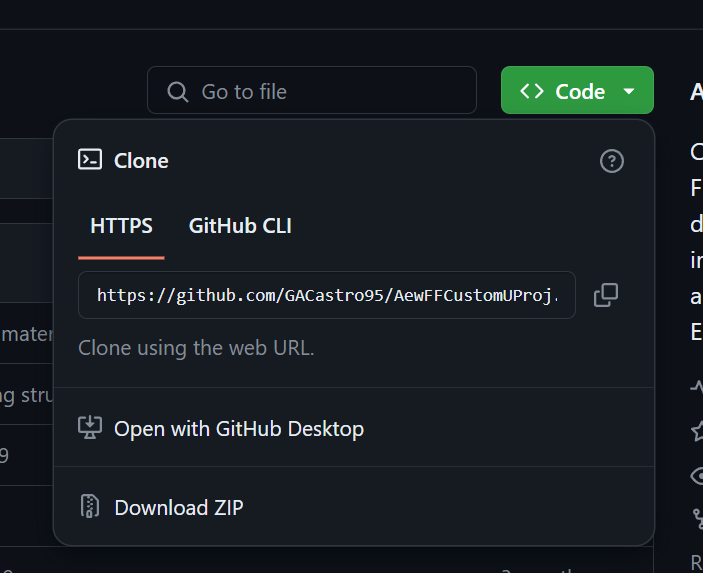Open clone help question mark icon
Viewport: 703px width, 573px height.
pos(612,161)
